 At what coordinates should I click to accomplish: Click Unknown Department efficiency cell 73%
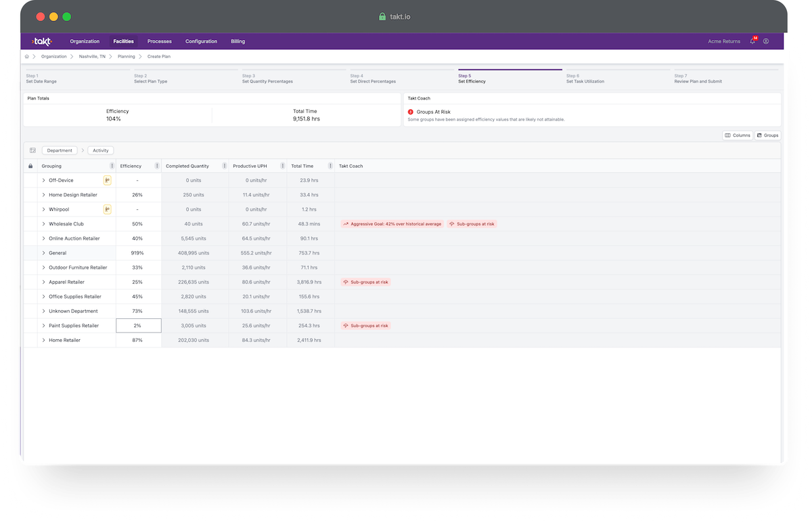coord(139,311)
